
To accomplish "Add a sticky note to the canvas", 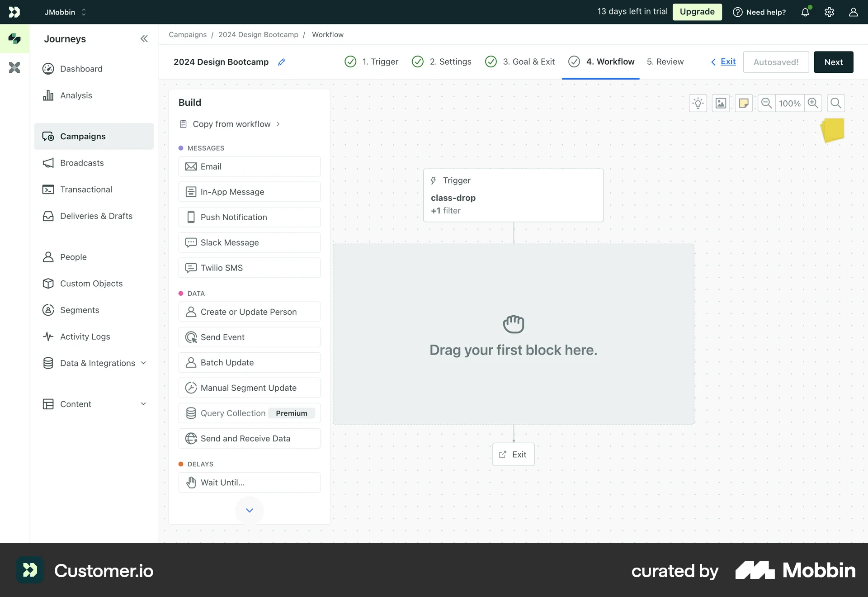I will point(744,103).
